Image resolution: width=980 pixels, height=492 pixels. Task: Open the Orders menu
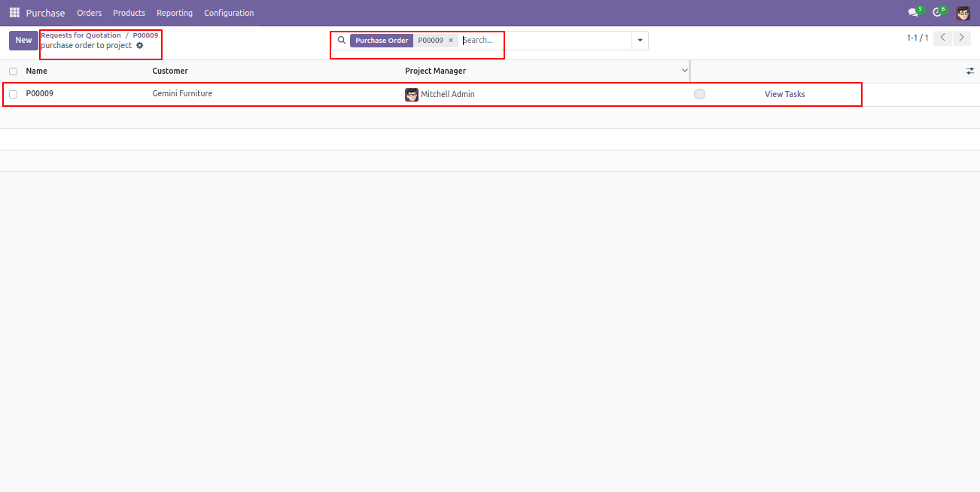pos(90,13)
